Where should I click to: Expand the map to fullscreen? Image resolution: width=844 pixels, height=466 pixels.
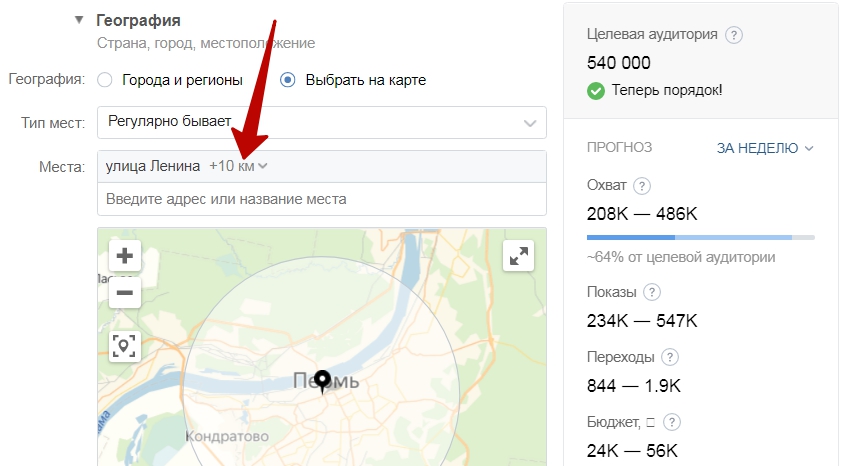518,256
